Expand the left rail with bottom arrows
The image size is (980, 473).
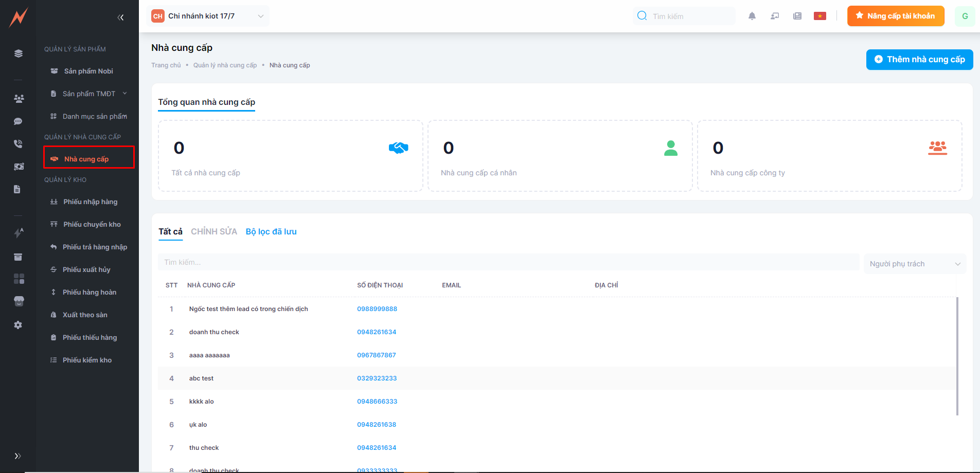coord(17,456)
